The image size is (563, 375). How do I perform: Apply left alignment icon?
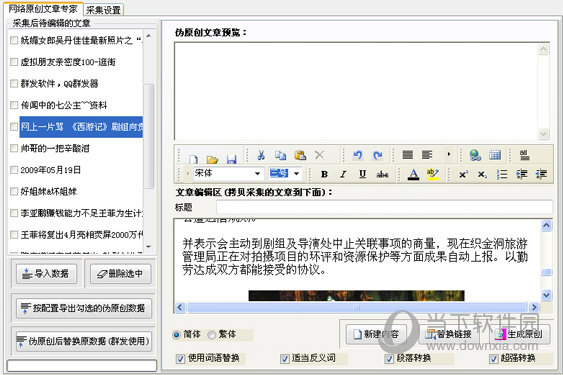coord(427,155)
